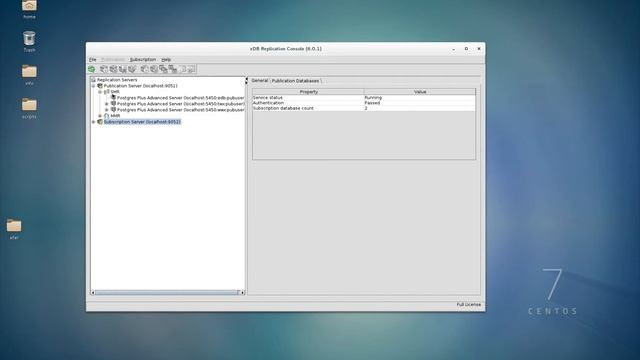Collapse the Publication Server tree node
This screenshot has width=640, height=360.
click(x=93, y=86)
